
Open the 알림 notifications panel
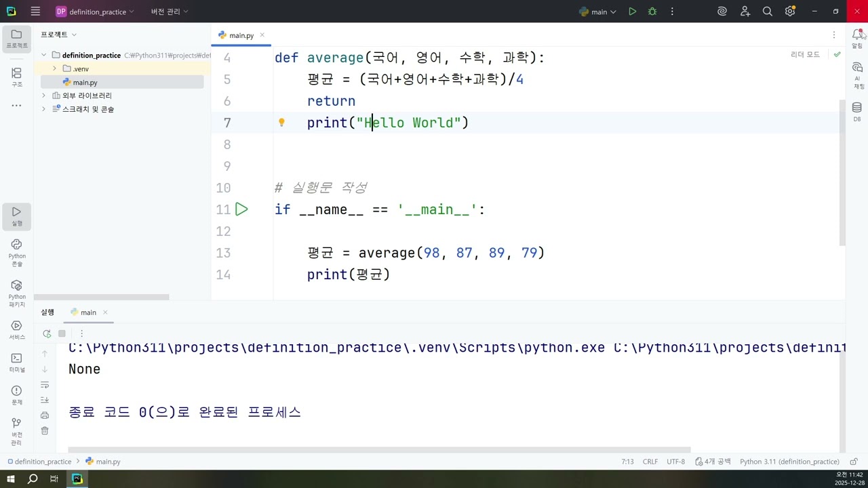(857, 38)
